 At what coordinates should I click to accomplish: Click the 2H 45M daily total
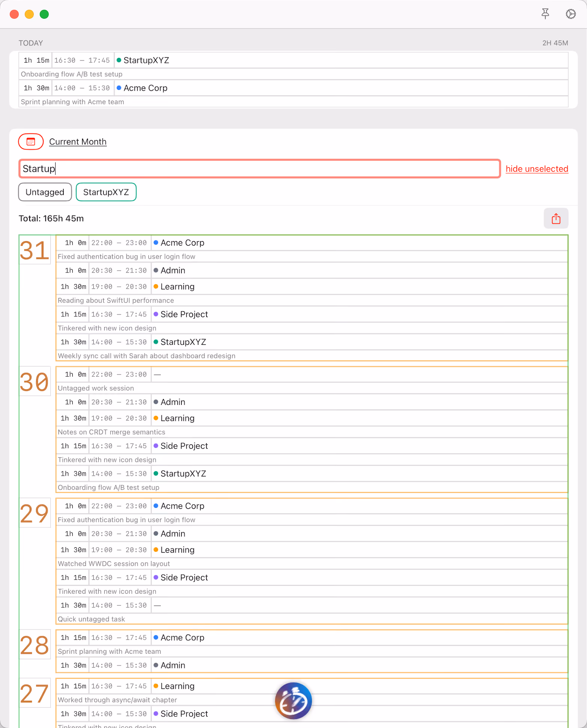pyautogui.click(x=555, y=43)
